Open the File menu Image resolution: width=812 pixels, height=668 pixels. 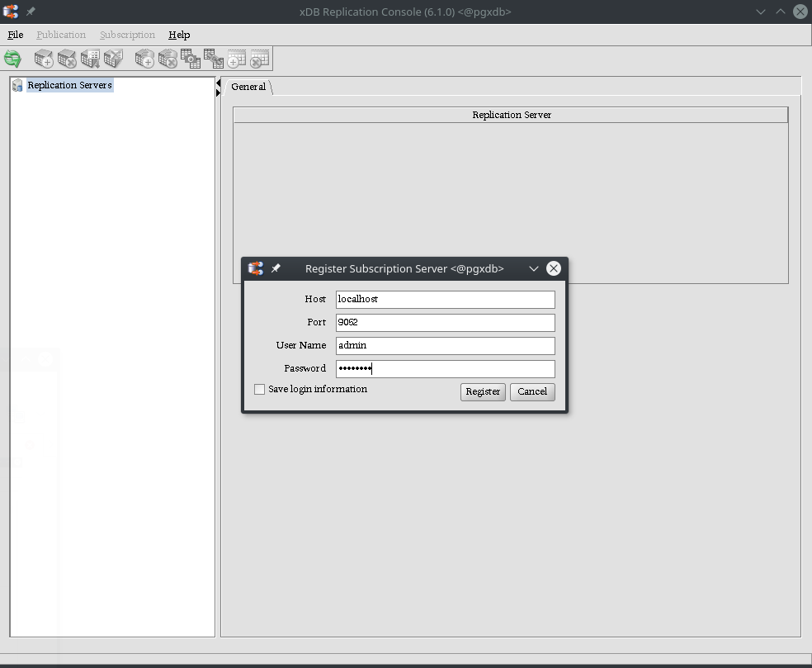(16, 35)
